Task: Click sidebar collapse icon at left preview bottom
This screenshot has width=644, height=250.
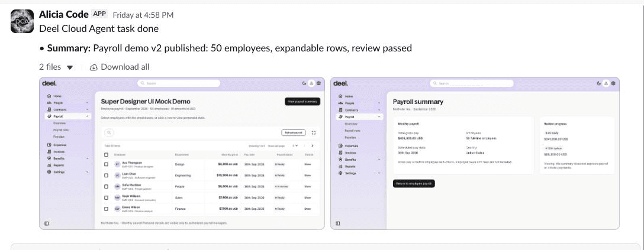Action: pyautogui.click(x=46, y=223)
